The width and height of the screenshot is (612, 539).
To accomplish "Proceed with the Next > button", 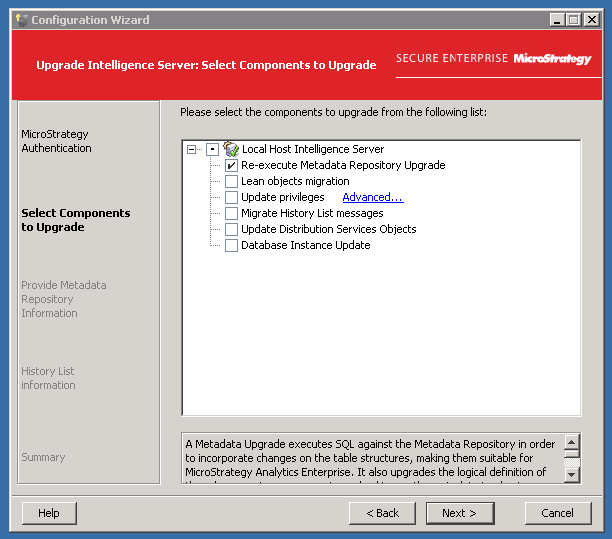I will click(460, 513).
